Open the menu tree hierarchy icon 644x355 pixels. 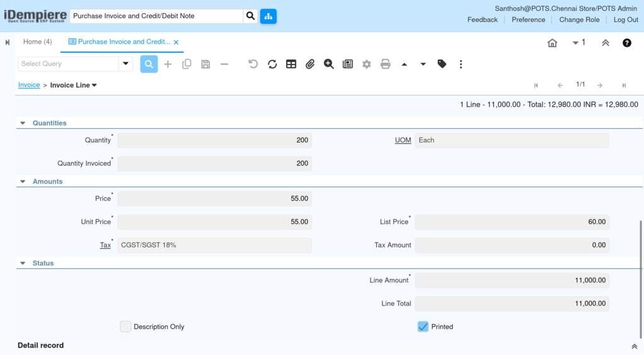(268, 16)
